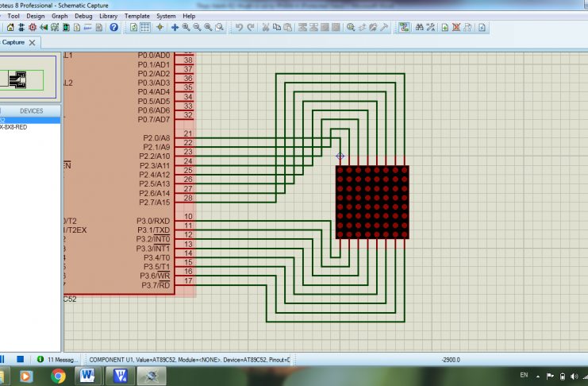Screen dimensions: 588x386
Task: Click the binoculars search and tag icon
Action: click(420, 28)
